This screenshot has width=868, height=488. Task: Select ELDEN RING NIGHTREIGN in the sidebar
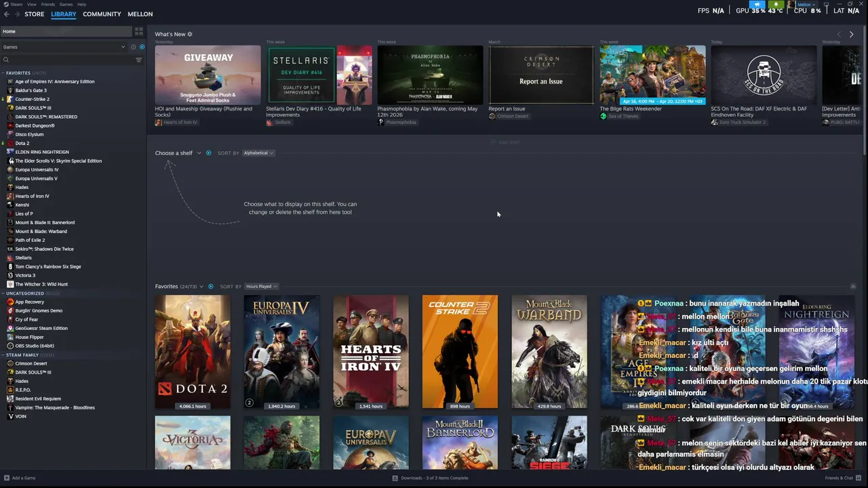click(x=42, y=152)
